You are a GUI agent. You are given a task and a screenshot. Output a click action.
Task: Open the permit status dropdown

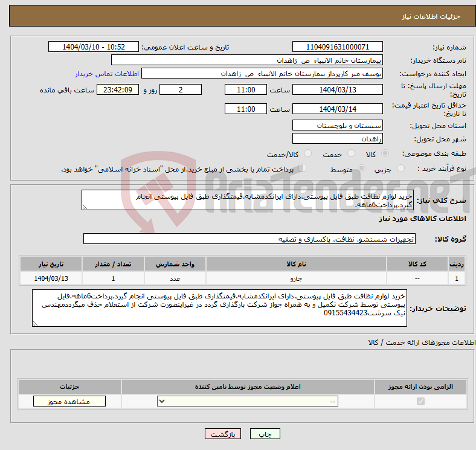tap(248, 402)
